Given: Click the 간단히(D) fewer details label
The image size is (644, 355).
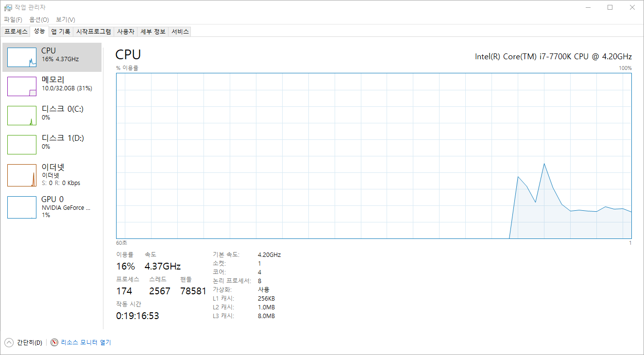Looking at the screenshot, I should click(30, 342).
